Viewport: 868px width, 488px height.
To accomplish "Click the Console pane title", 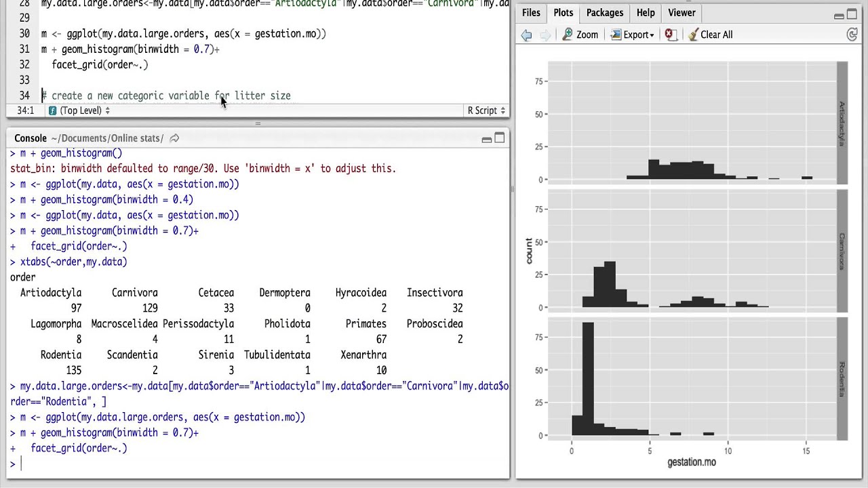I will click(x=31, y=138).
